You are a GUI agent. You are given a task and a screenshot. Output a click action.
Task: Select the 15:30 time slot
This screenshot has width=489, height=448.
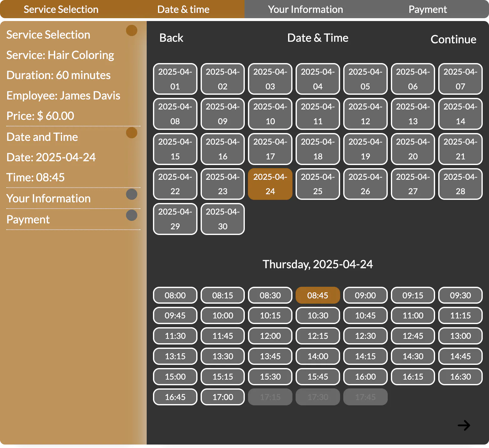pyautogui.click(x=270, y=377)
